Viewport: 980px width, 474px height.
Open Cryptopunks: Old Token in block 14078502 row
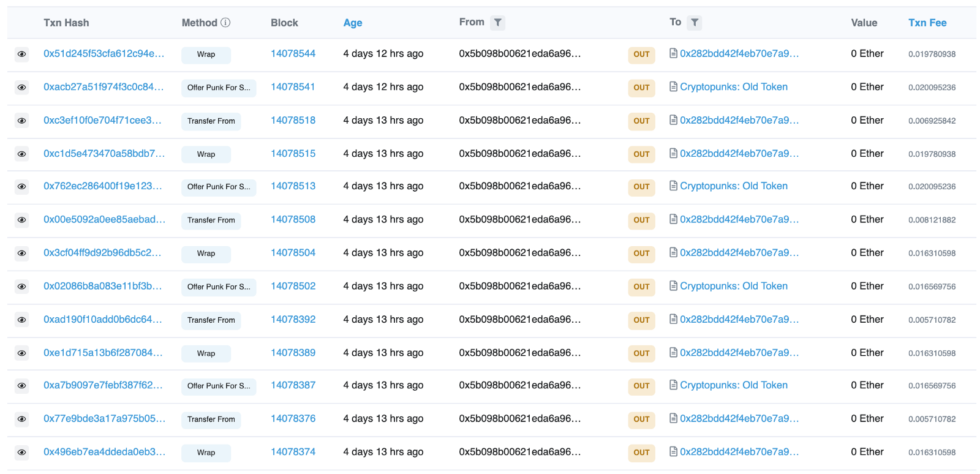734,286
